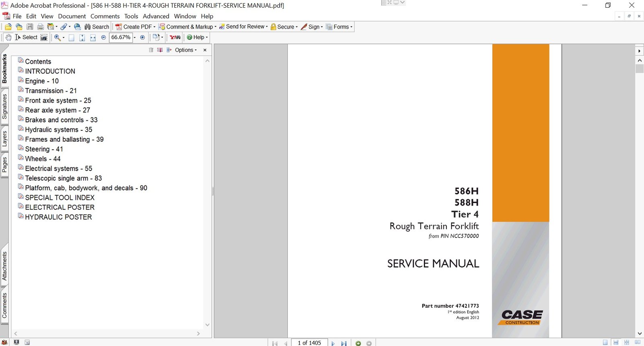Go to the last page
This screenshot has height=346, width=644.
click(344, 343)
